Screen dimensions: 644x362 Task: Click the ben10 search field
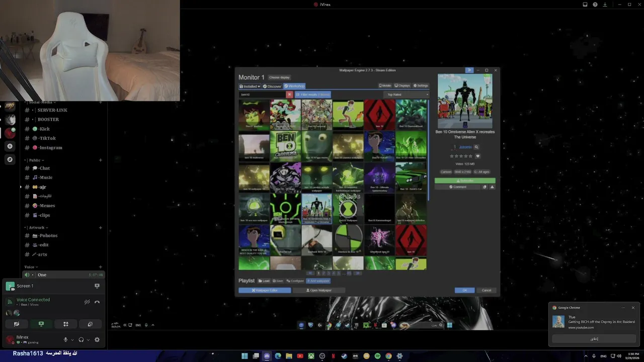[x=262, y=95]
